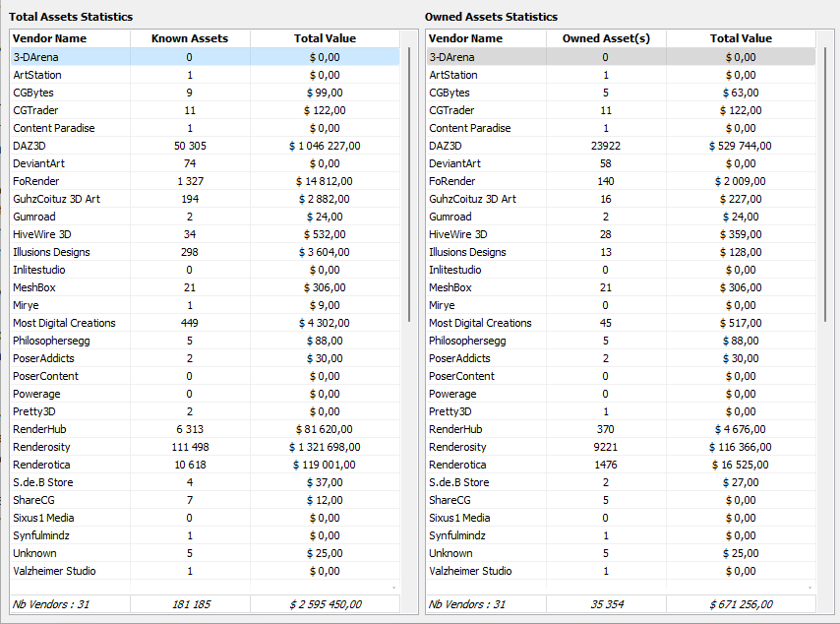Image resolution: width=840 pixels, height=624 pixels.
Task: Select Renderotica row with 10 618 assets
Action: click(x=206, y=465)
